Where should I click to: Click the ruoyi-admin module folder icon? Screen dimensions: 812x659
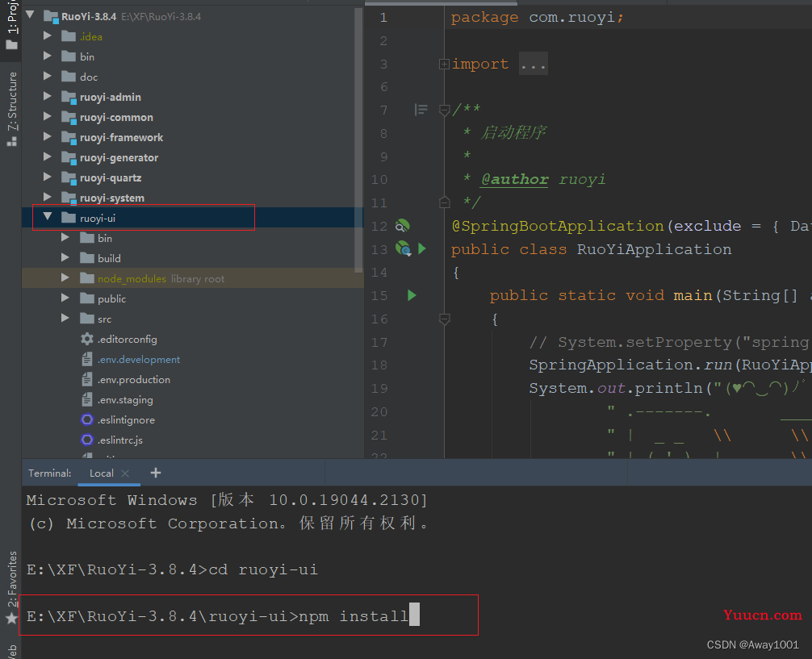69,97
